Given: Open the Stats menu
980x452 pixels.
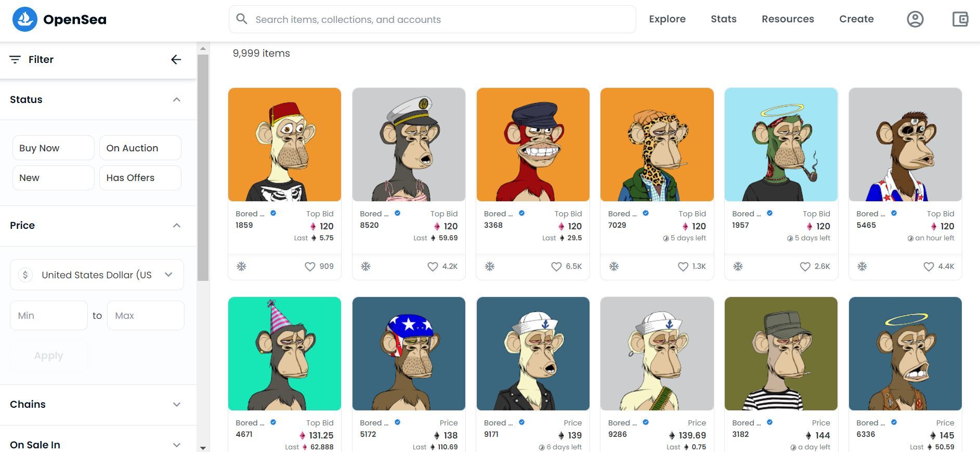Looking at the screenshot, I should (724, 19).
